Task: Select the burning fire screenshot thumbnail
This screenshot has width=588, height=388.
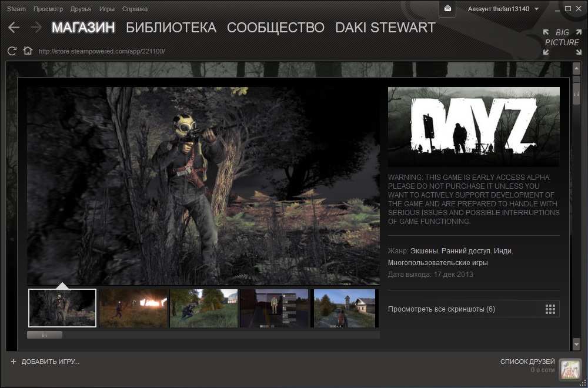Action: click(133, 308)
